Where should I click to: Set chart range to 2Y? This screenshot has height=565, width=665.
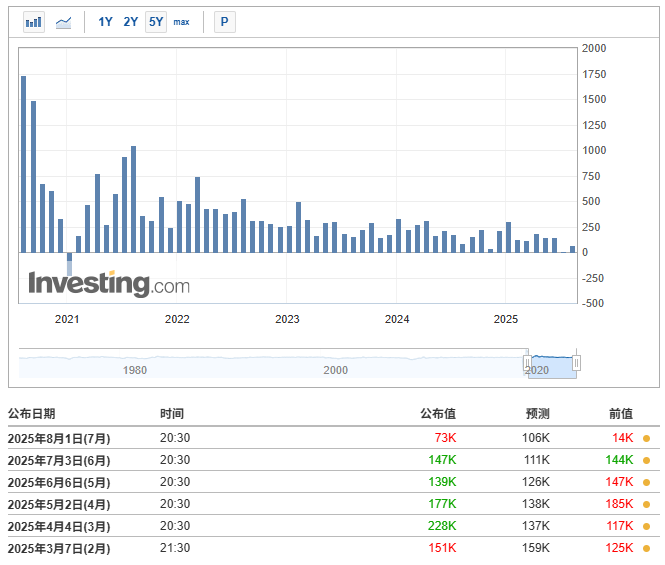point(131,22)
